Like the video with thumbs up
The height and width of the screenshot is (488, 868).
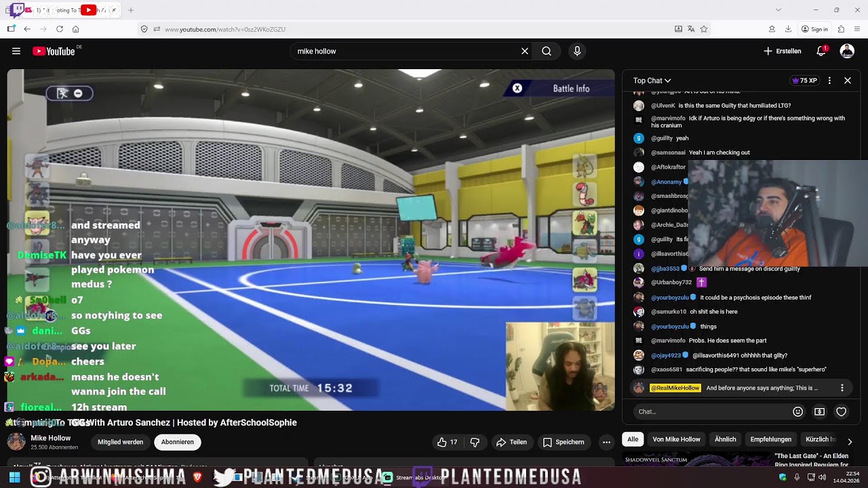pos(448,442)
